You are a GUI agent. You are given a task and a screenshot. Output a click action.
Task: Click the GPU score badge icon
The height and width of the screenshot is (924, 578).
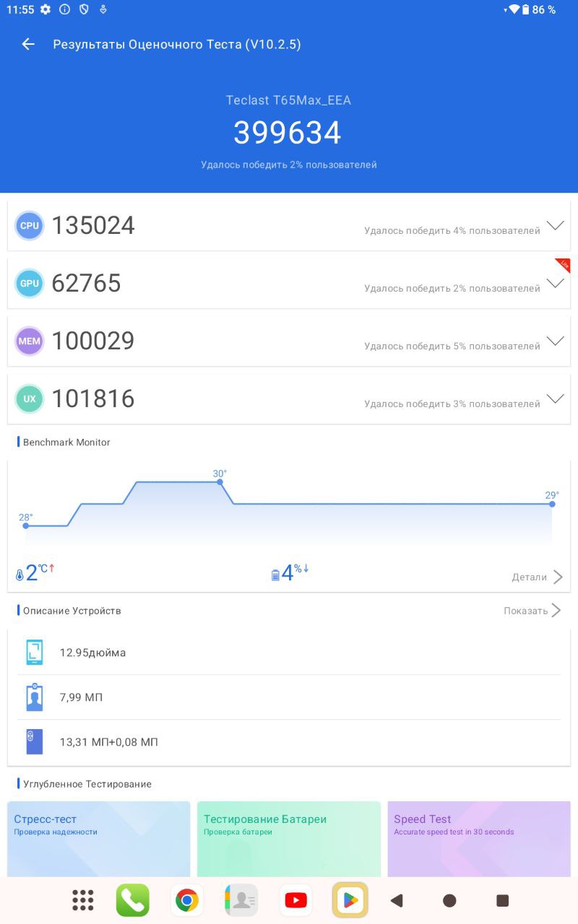click(30, 283)
